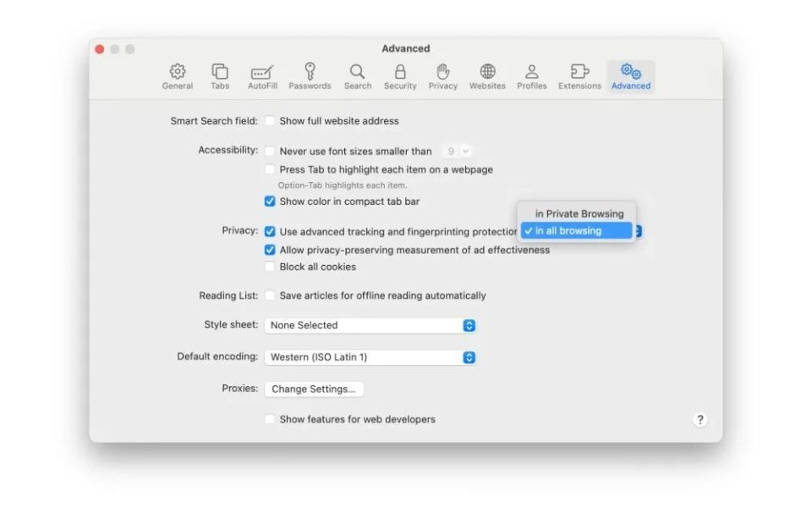This screenshot has height=508, width=812.
Task: Uncheck Show color in compact tab bar
Action: click(270, 202)
